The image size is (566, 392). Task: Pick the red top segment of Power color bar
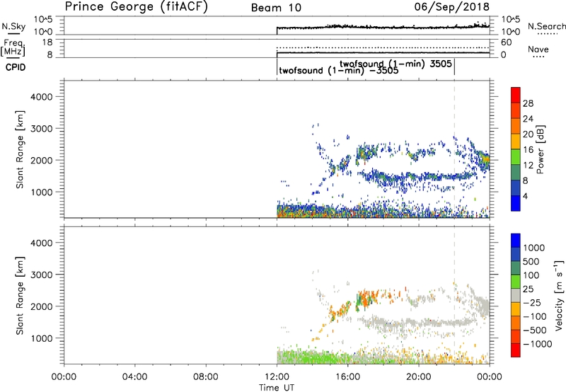pyautogui.click(x=516, y=95)
